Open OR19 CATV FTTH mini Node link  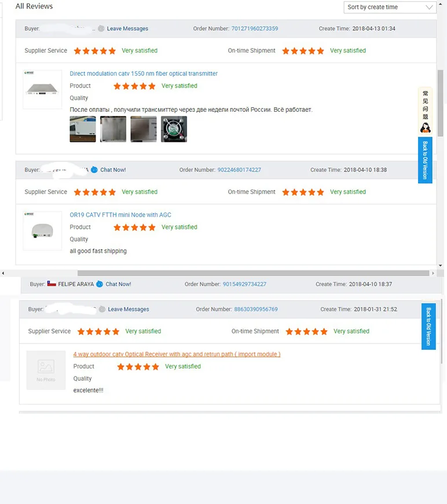(x=120, y=215)
